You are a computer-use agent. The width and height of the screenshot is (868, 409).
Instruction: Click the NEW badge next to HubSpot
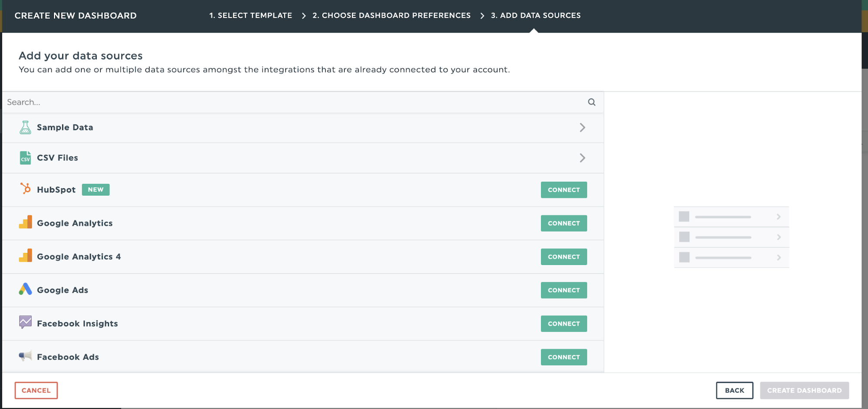(96, 190)
